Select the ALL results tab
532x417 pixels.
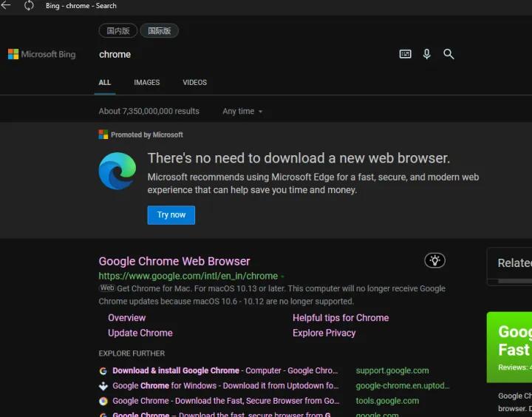pyautogui.click(x=105, y=83)
